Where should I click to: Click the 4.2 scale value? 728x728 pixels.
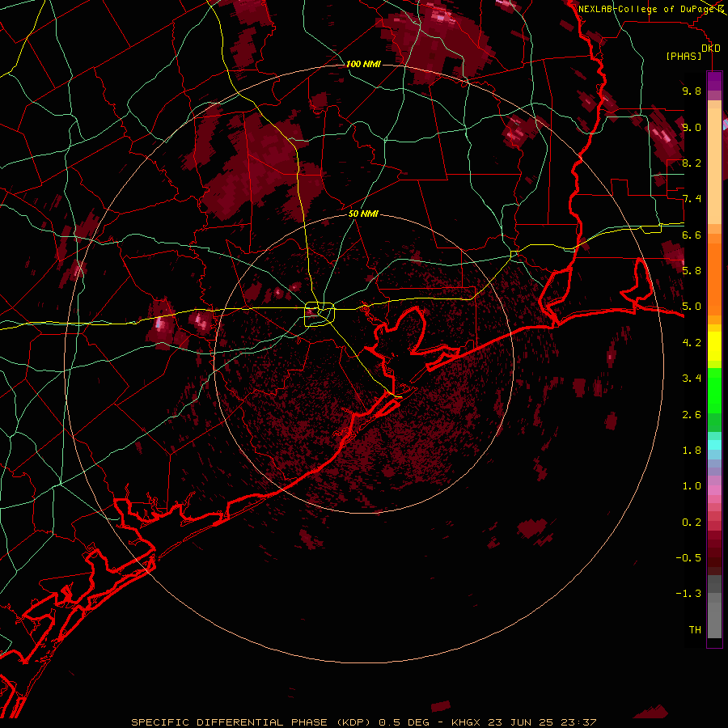click(x=692, y=343)
